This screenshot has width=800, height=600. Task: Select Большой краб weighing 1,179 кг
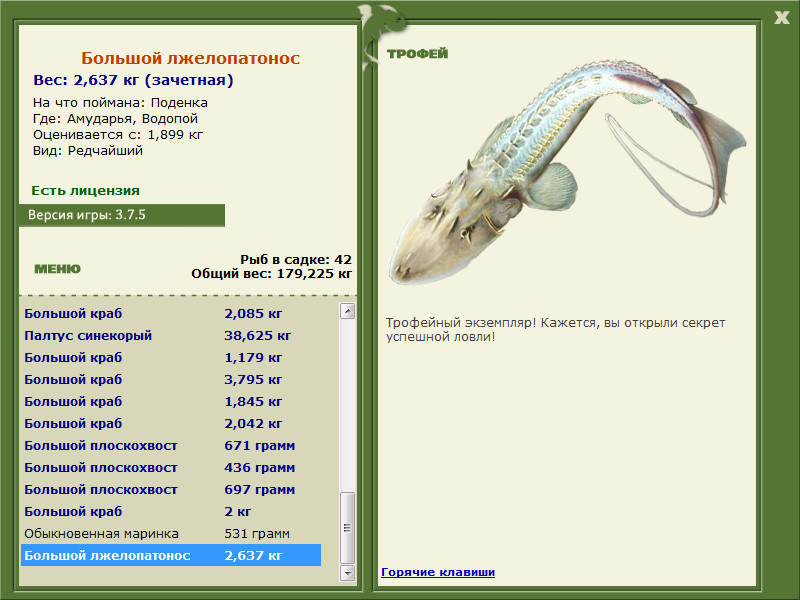click(x=170, y=358)
